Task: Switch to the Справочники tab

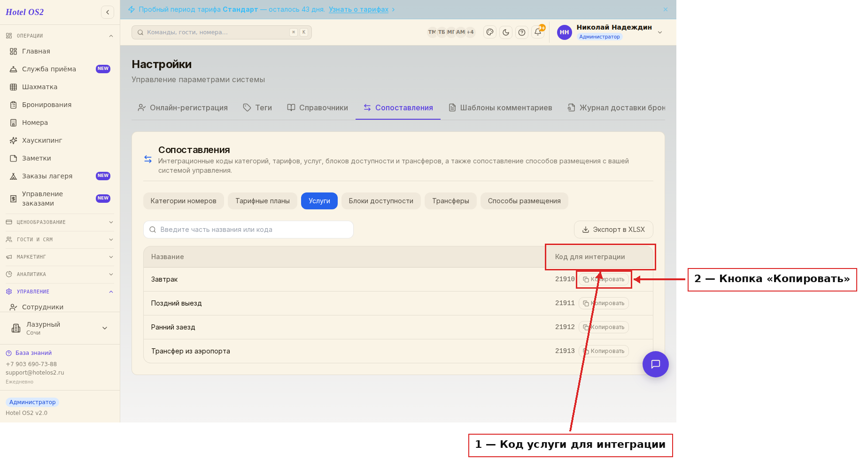Action: 318,107
